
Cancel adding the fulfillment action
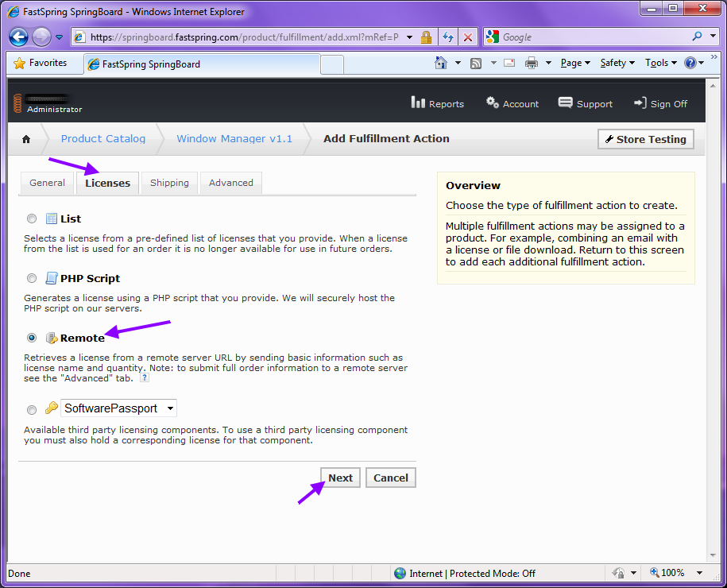tap(391, 478)
